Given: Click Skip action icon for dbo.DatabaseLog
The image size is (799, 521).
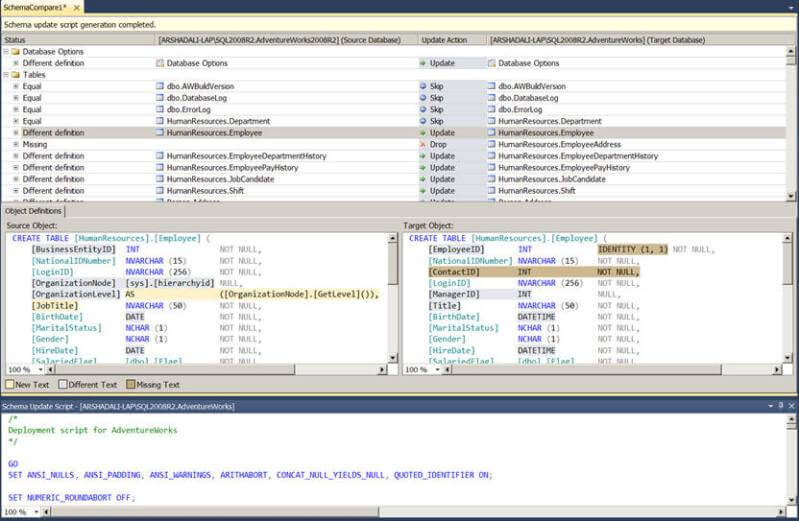Looking at the screenshot, I should 423,98.
